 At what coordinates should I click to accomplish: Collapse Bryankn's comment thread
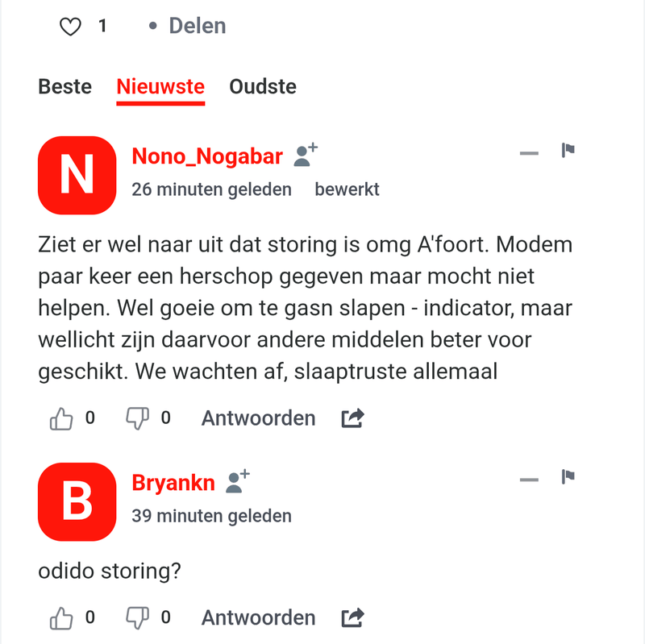point(529,479)
